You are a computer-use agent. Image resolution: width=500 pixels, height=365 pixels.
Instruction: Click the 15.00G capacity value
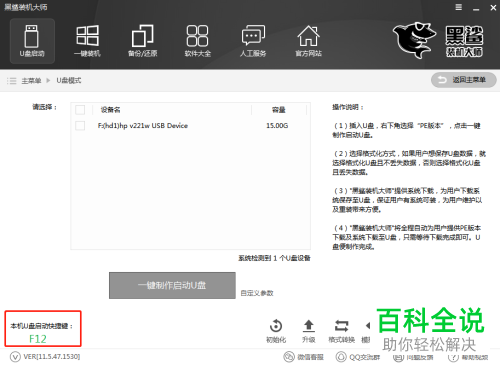coord(277,126)
